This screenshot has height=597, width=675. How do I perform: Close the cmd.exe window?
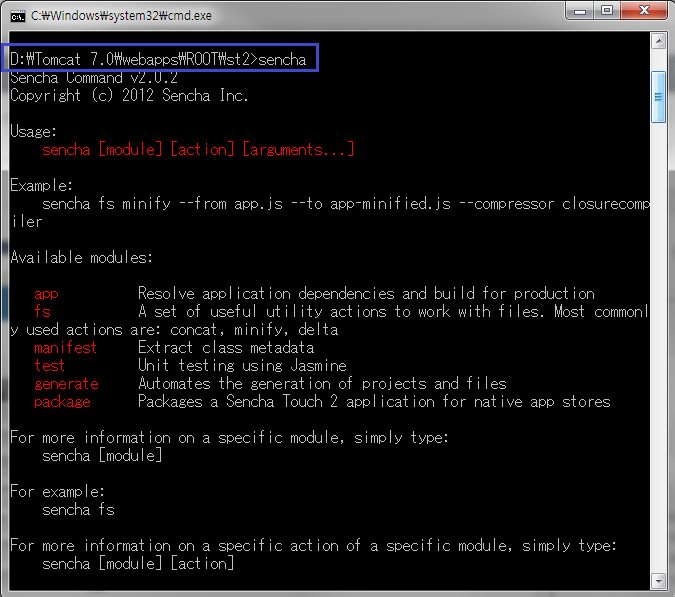(644, 11)
